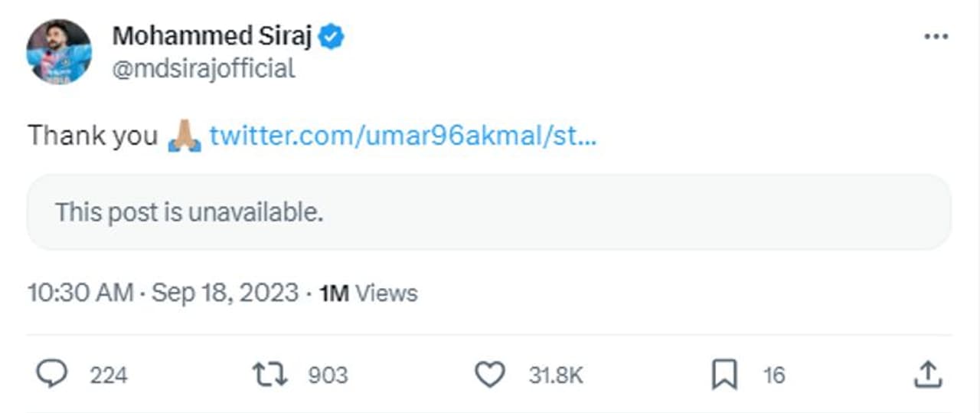Click the reply speech bubble icon
Image resolution: width=980 pixels, height=413 pixels.
click(x=52, y=375)
